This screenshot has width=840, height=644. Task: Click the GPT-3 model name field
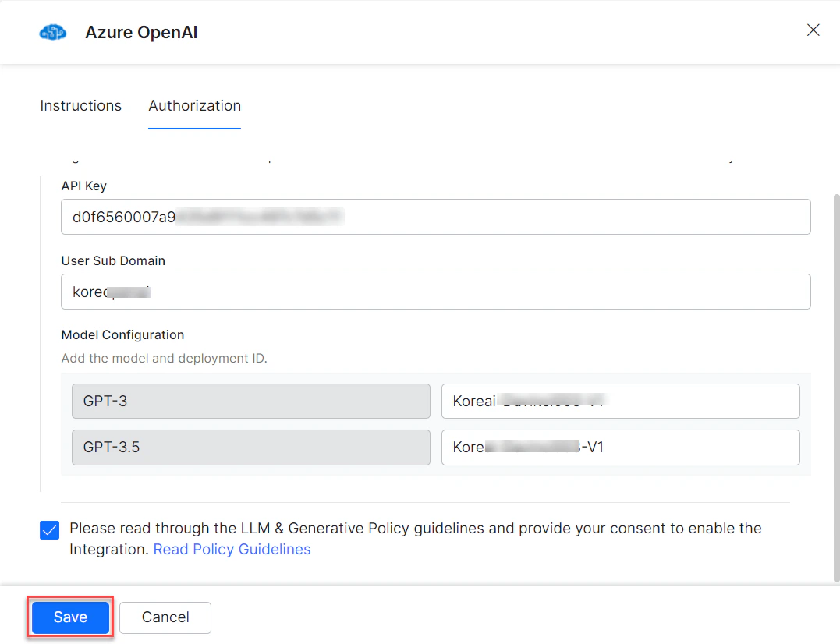[x=250, y=401]
